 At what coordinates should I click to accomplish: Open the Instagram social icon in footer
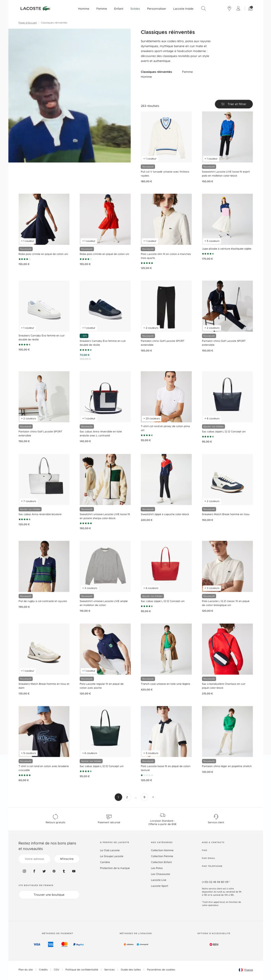pos(24,871)
